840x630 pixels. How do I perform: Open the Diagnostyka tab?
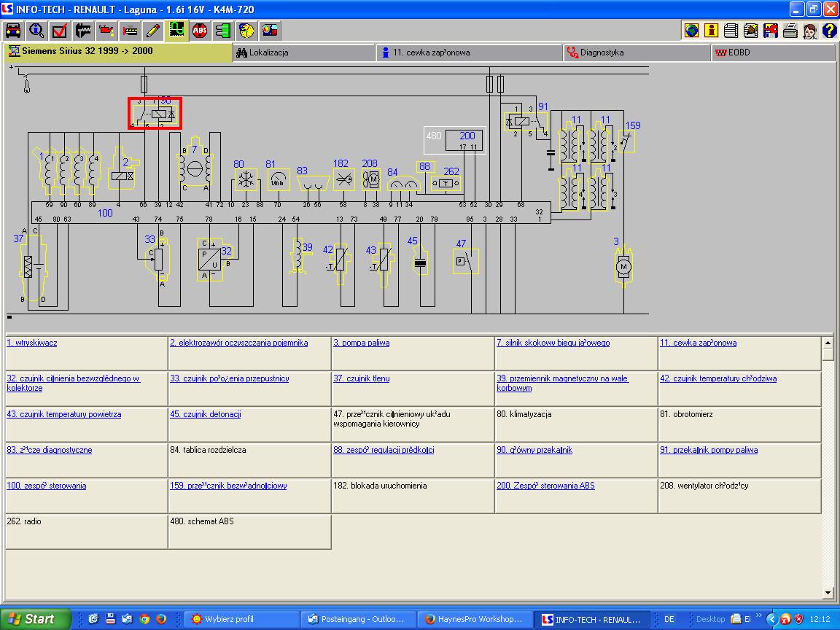click(602, 52)
